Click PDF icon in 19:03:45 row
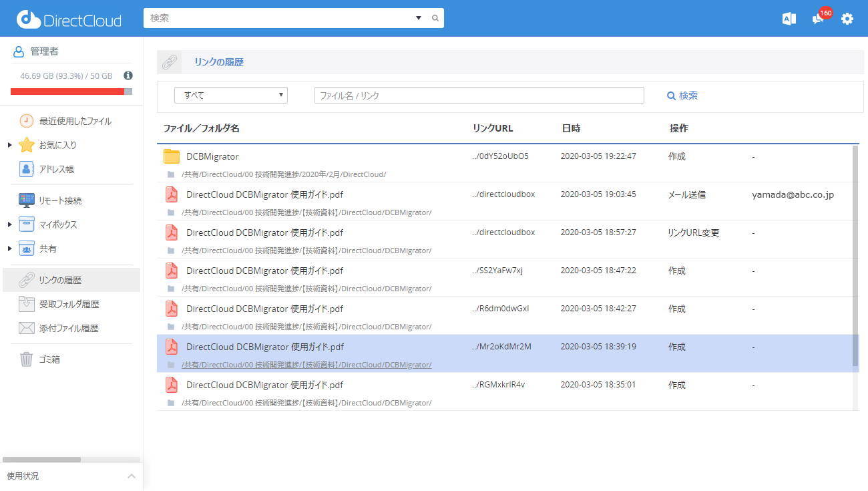The image size is (868, 491). tap(172, 194)
